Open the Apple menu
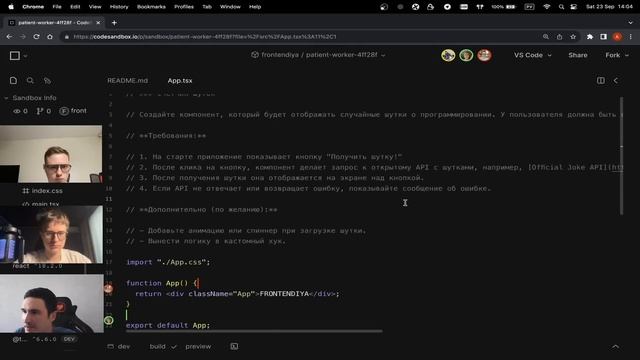The height and width of the screenshot is (360, 640). (11, 7)
